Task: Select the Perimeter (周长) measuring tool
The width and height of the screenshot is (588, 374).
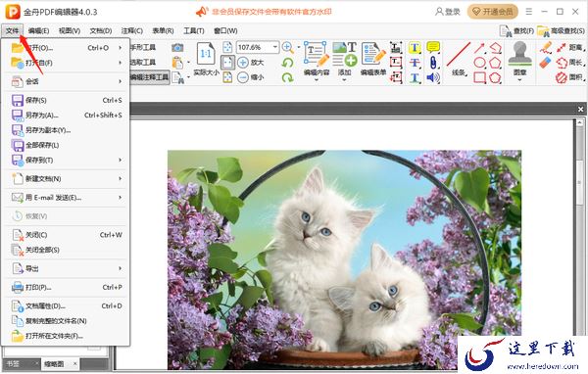Action: pos(569,63)
